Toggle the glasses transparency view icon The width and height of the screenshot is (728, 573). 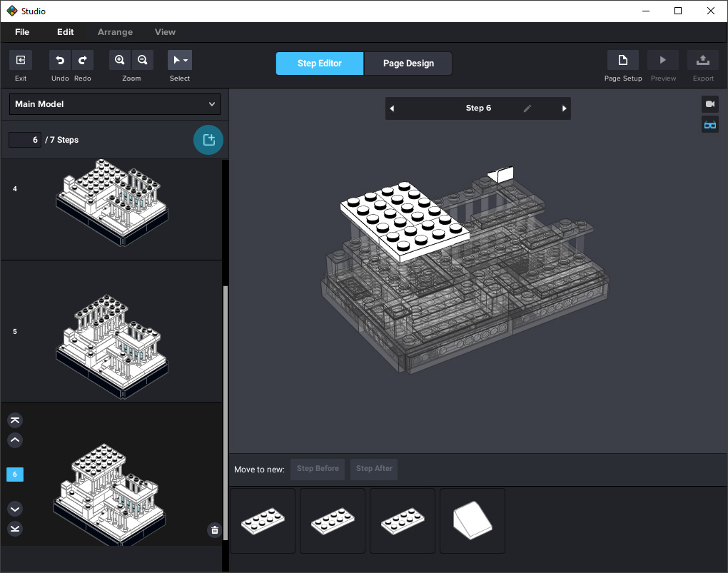tap(710, 124)
